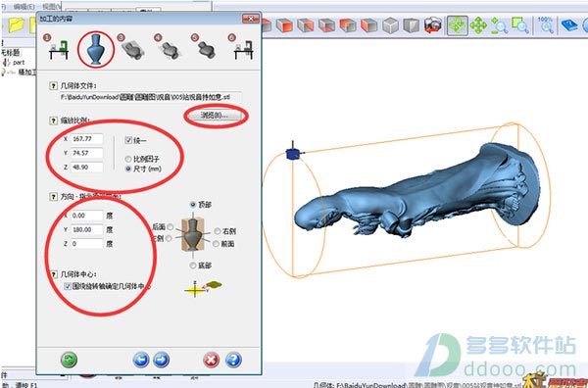Image resolution: width=588 pixels, height=388 pixels.
Task: Click rotation Y field showing 180.00
Action: (x=86, y=230)
